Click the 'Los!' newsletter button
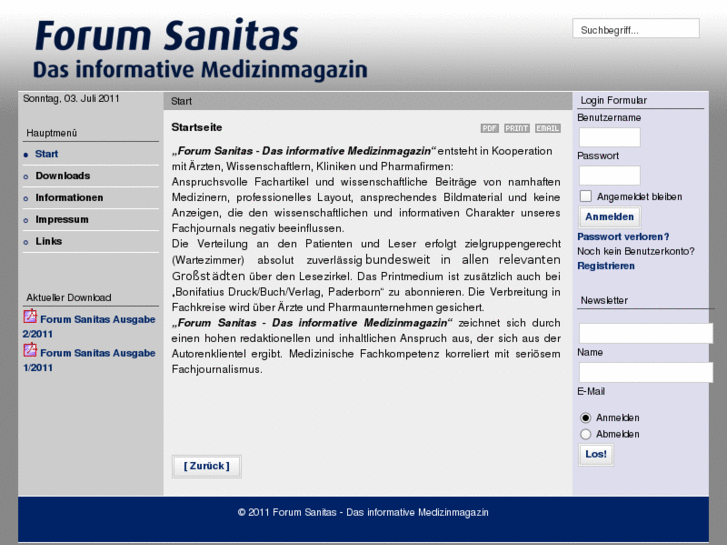Image resolution: width=727 pixels, height=545 pixels. pos(596,454)
